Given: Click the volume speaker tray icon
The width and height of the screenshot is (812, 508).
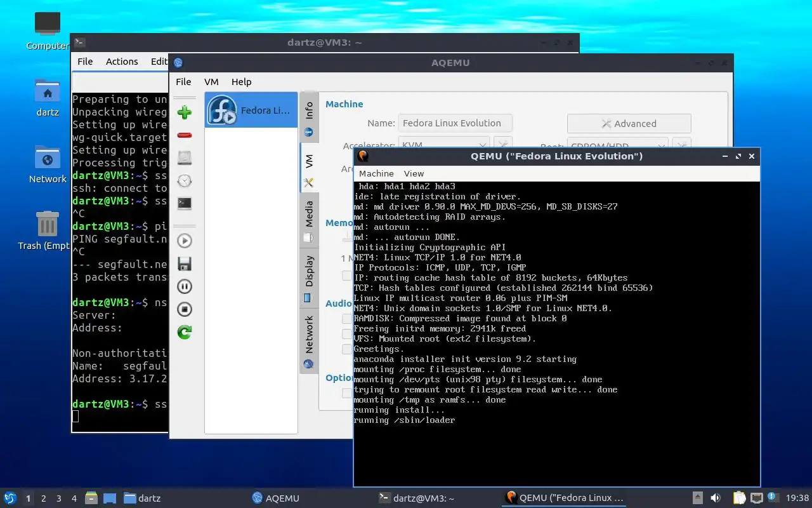Looking at the screenshot, I should point(716,498).
